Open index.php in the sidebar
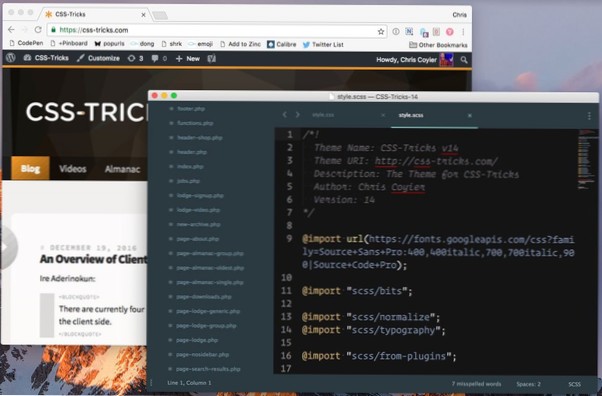The image size is (602, 396). pos(190,166)
